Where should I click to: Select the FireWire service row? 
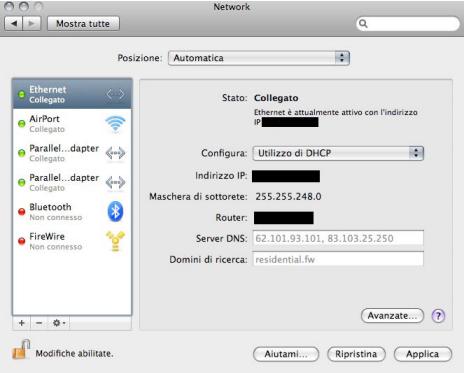tap(72, 241)
